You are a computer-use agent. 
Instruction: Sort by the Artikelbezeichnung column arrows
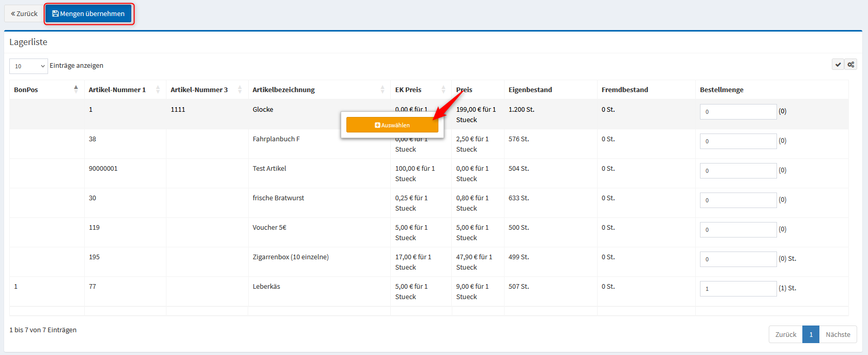pos(383,90)
